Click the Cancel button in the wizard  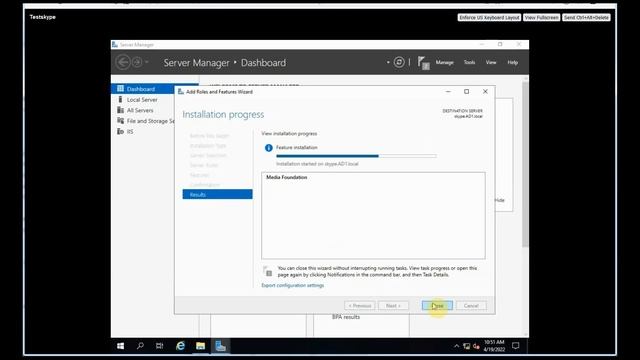coord(471,305)
